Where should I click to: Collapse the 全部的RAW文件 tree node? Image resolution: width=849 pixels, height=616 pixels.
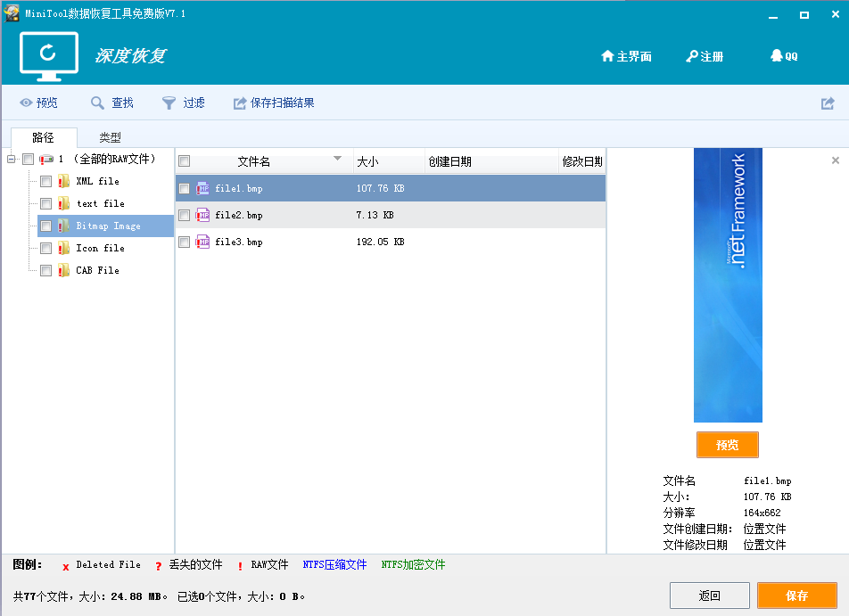11,160
